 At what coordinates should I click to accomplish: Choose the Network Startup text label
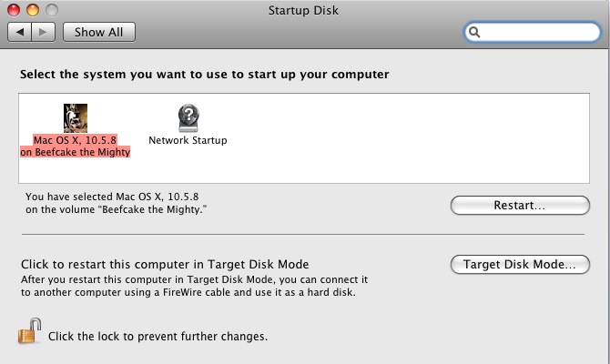(x=188, y=140)
